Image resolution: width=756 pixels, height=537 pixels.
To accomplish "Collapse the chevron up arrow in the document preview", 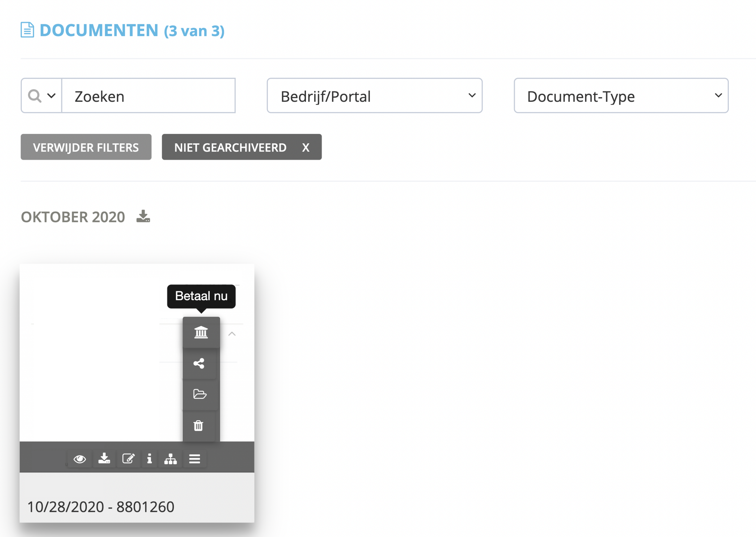I will pyautogui.click(x=232, y=334).
